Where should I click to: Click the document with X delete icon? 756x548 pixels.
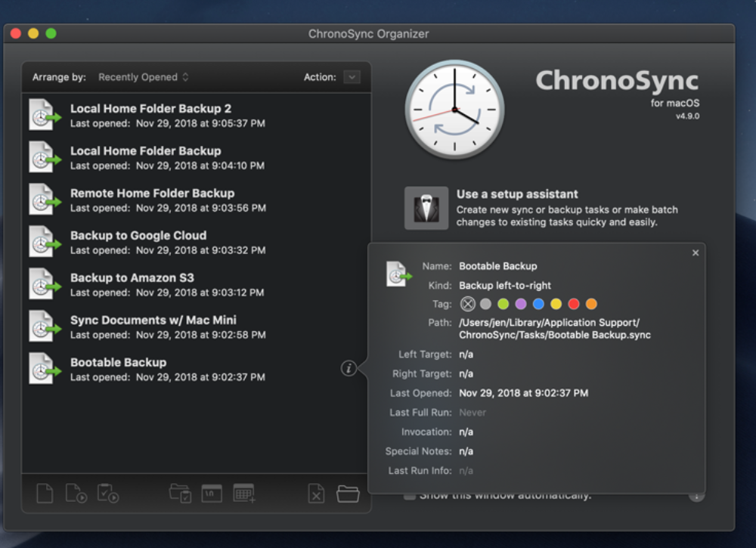tap(316, 494)
